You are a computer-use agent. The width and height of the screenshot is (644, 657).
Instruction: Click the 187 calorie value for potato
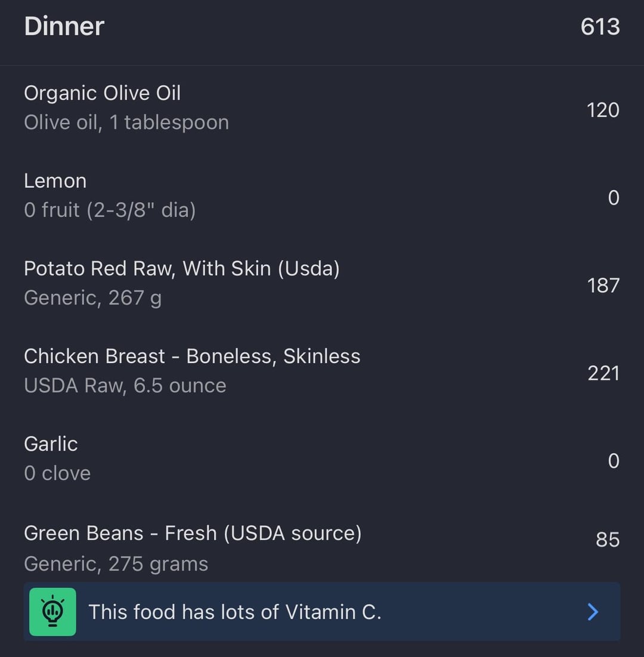pos(603,285)
